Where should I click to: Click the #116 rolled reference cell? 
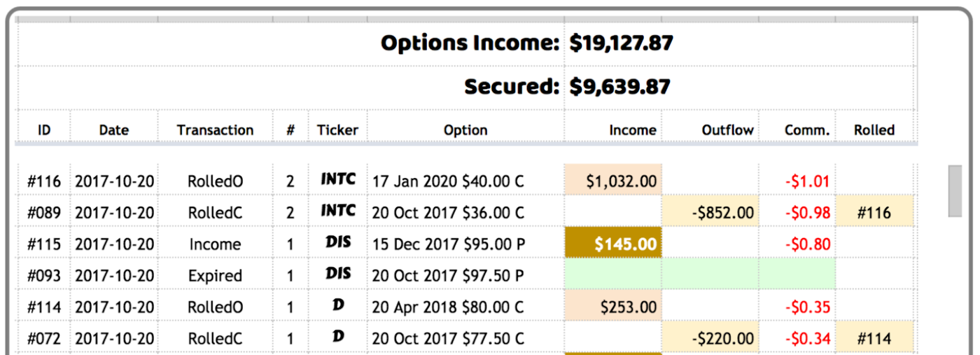874,212
